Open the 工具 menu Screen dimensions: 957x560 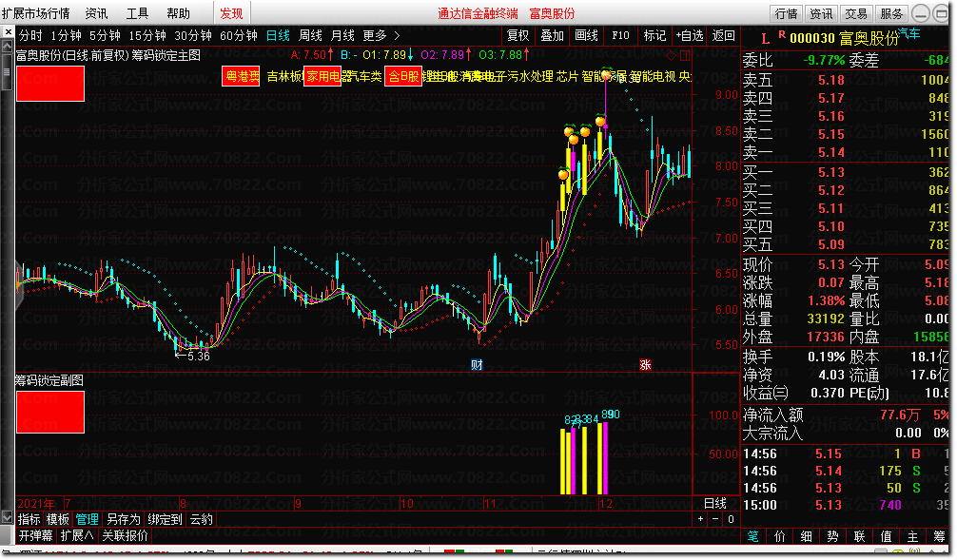point(137,12)
